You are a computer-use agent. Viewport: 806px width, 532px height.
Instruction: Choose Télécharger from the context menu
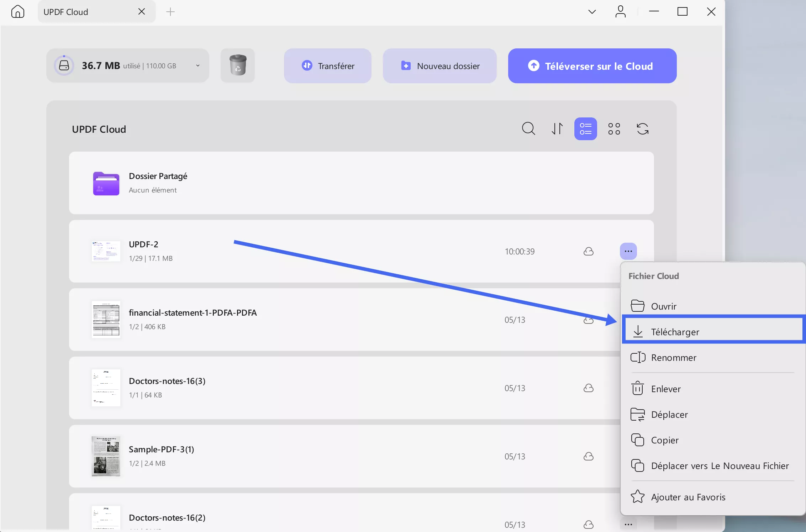[x=713, y=332]
